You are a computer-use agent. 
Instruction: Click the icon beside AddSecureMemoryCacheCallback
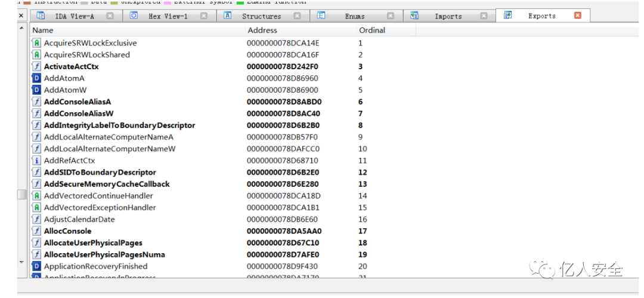coord(36,184)
